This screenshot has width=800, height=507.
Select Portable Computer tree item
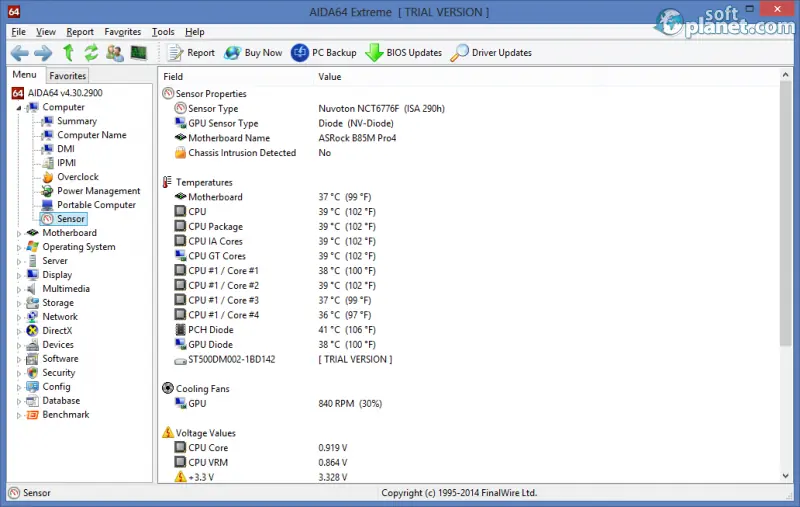click(96, 205)
